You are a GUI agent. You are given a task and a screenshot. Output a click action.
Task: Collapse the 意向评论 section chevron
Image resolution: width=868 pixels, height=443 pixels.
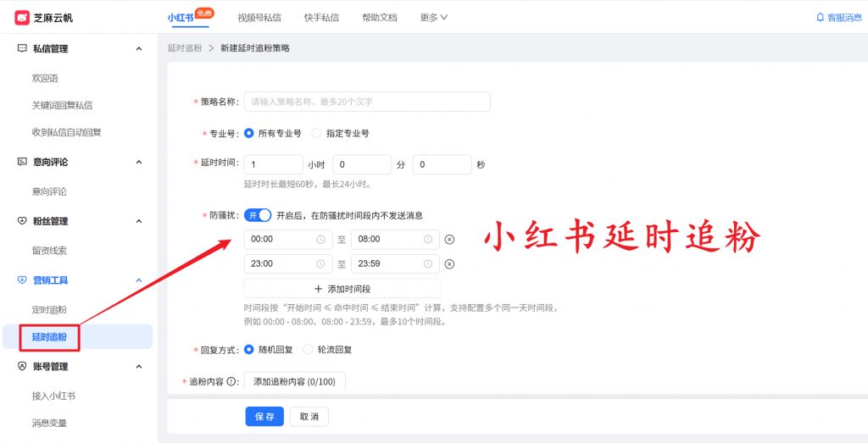tap(139, 162)
